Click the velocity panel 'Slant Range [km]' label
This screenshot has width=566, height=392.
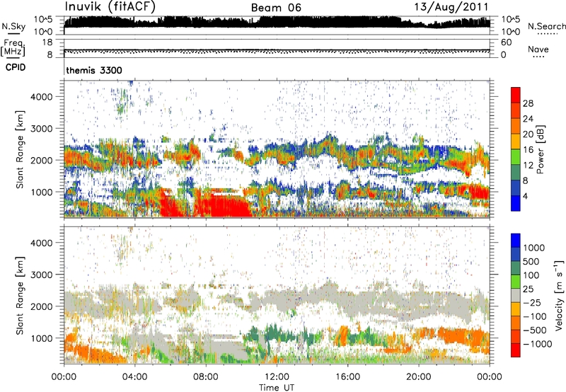(20, 296)
